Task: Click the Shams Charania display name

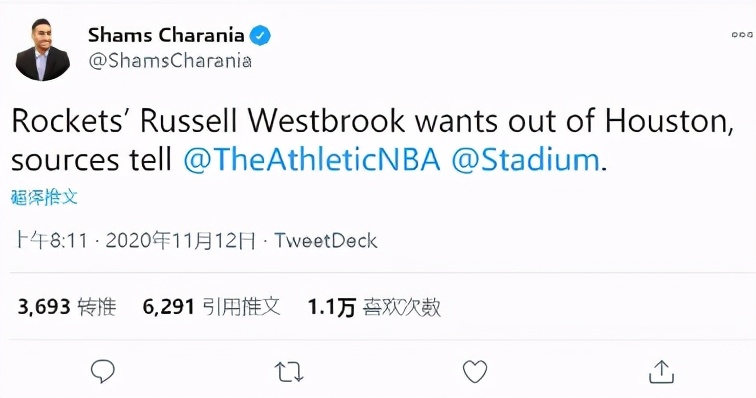Action: (166, 35)
